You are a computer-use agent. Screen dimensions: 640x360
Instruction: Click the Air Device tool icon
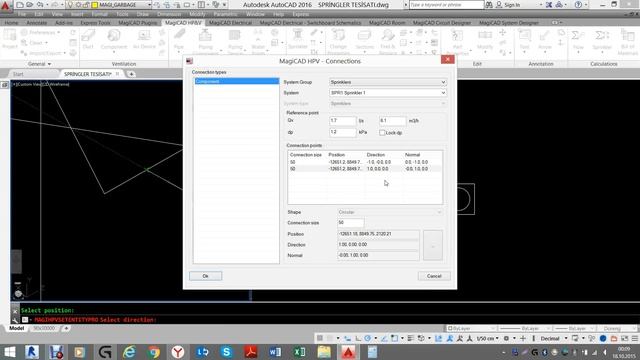pyautogui.click(x=144, y=40)
